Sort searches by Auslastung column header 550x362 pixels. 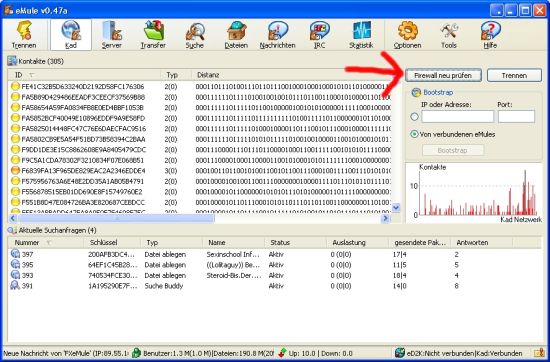pyautogui.click(x=357, y=242)
